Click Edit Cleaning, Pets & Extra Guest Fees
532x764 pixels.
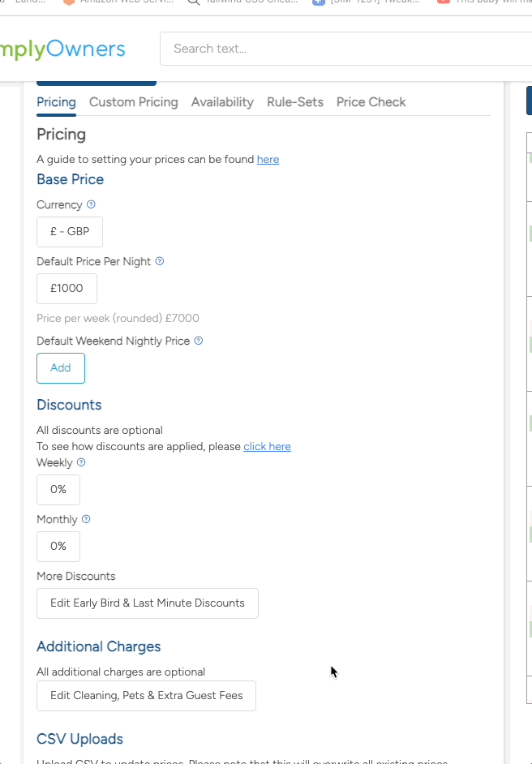tap(146, 696)
